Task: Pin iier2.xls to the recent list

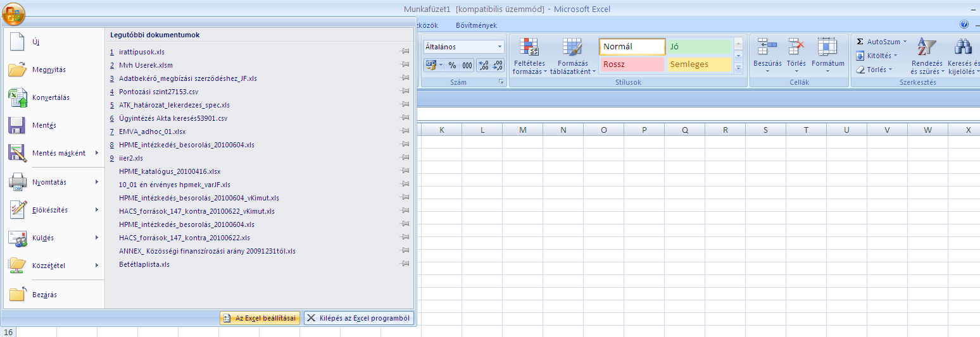Action: (405, 158)
